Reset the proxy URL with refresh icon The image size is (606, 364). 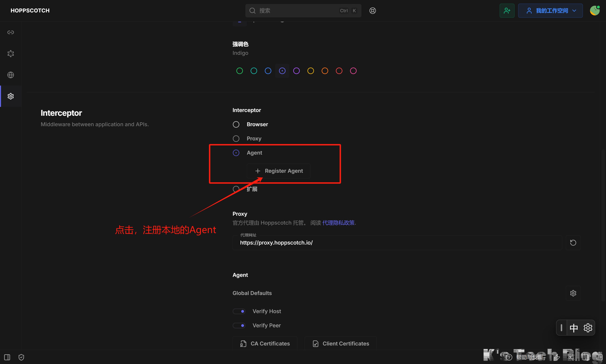tap(573, 243)
